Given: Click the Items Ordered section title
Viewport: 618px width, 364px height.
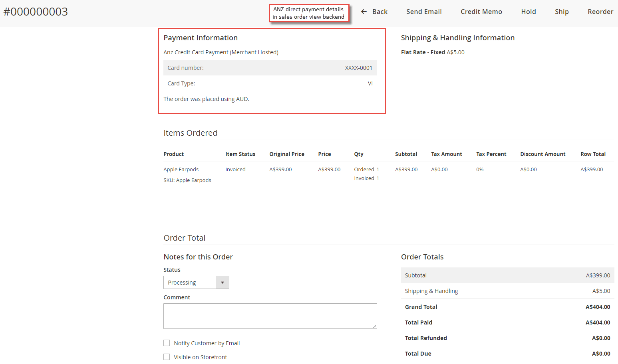Looking at the screenshot, I should tap(190, 133).
